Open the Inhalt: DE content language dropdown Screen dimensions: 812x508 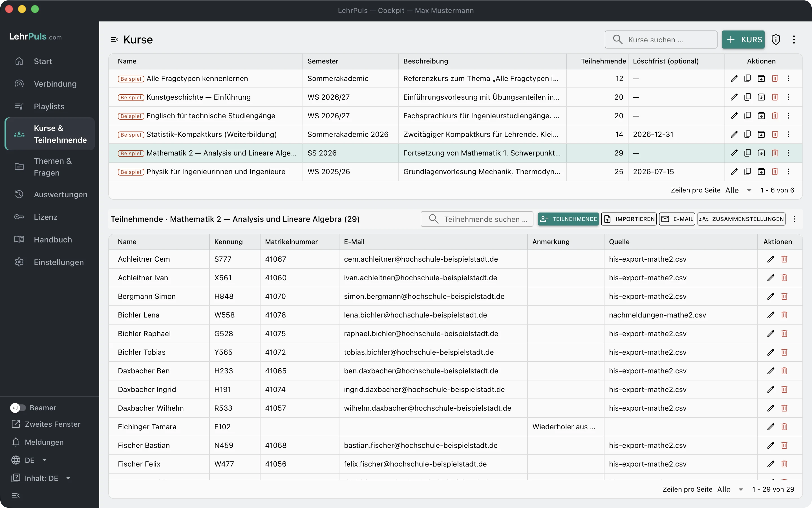pyautogui.click(x=41, y=478)
